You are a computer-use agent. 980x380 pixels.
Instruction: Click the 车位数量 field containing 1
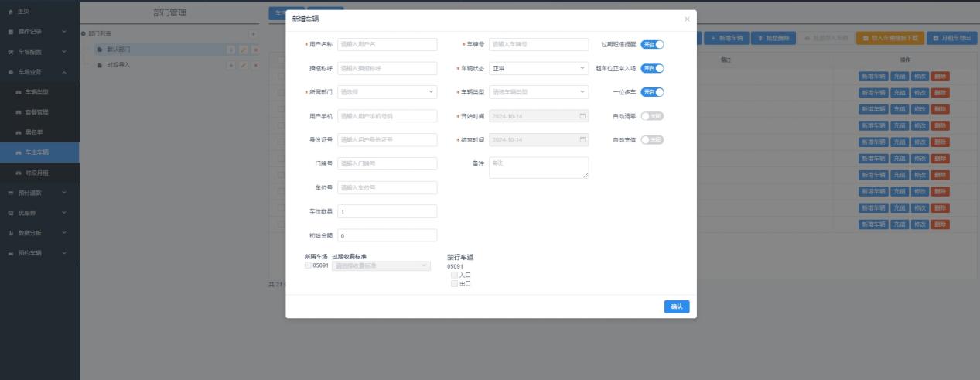388,211
